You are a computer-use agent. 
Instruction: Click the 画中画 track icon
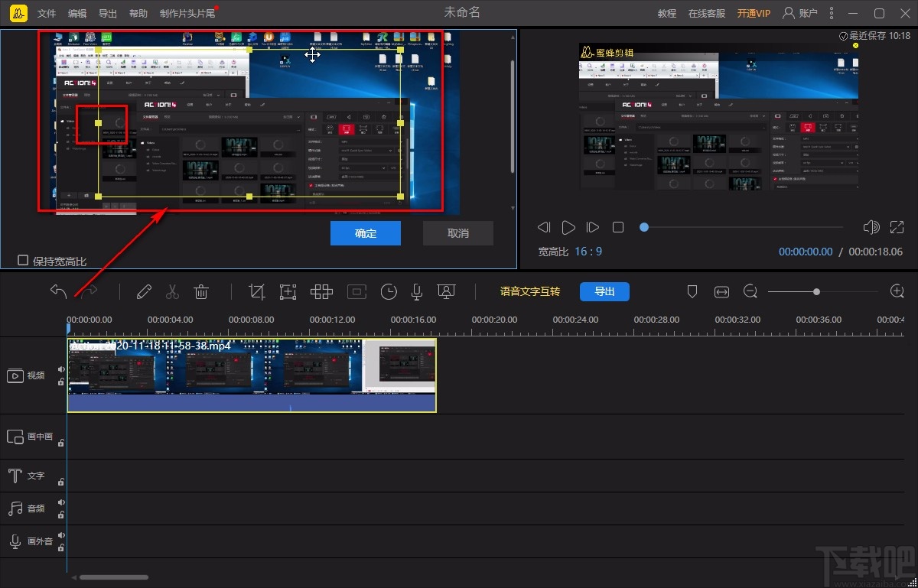15,437
